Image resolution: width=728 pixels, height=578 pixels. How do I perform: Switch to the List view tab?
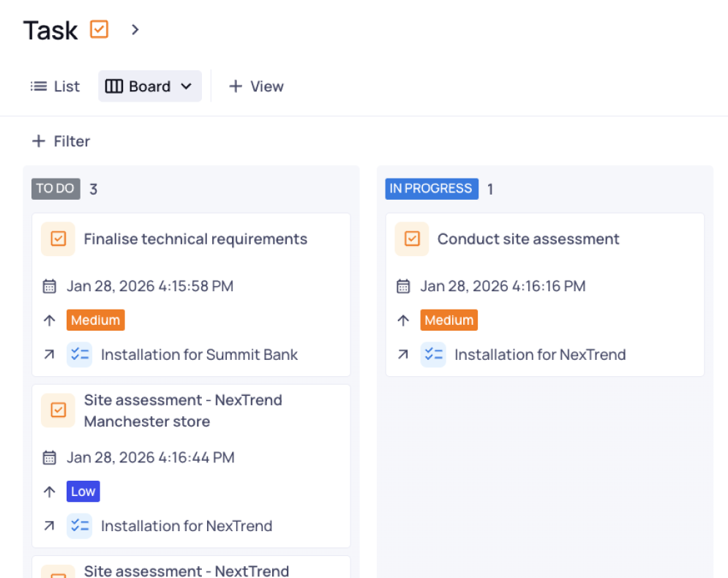click(55, 86)
